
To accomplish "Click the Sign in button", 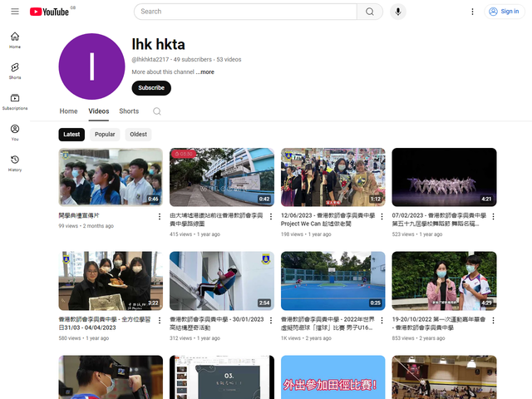I will click(504, 12).
